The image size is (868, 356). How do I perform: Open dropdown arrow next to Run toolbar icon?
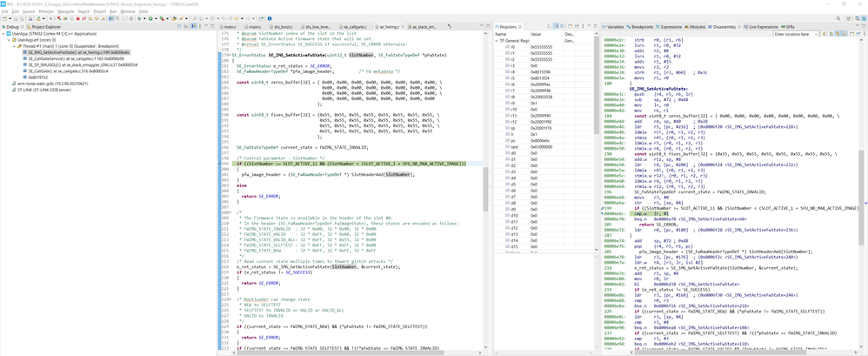coord(156,19)
